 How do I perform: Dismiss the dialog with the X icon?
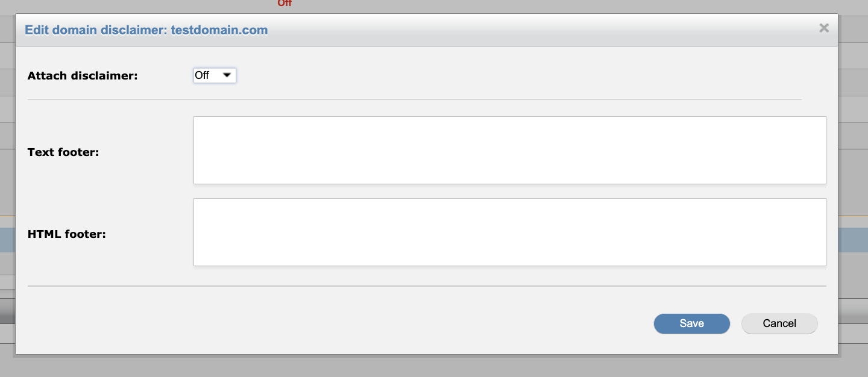pos(823,28)
